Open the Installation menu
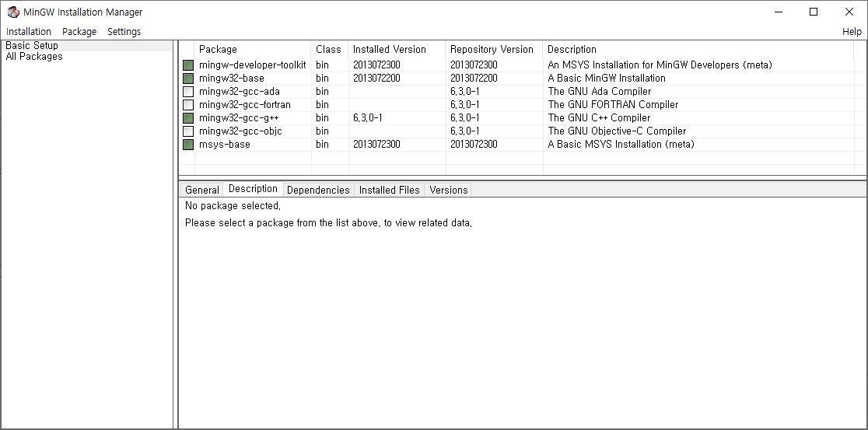The image size is (868, 430). [29, 32]
